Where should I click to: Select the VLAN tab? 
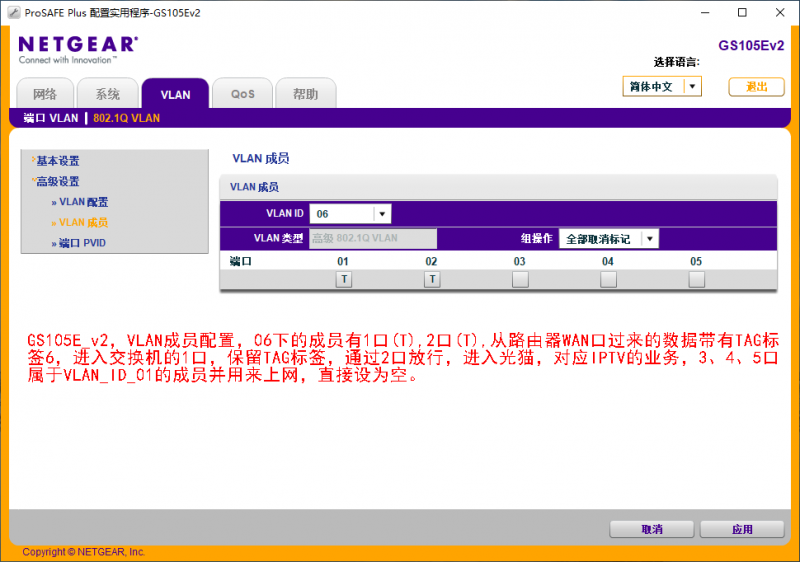pyautogui.click(x=175, y=94)
